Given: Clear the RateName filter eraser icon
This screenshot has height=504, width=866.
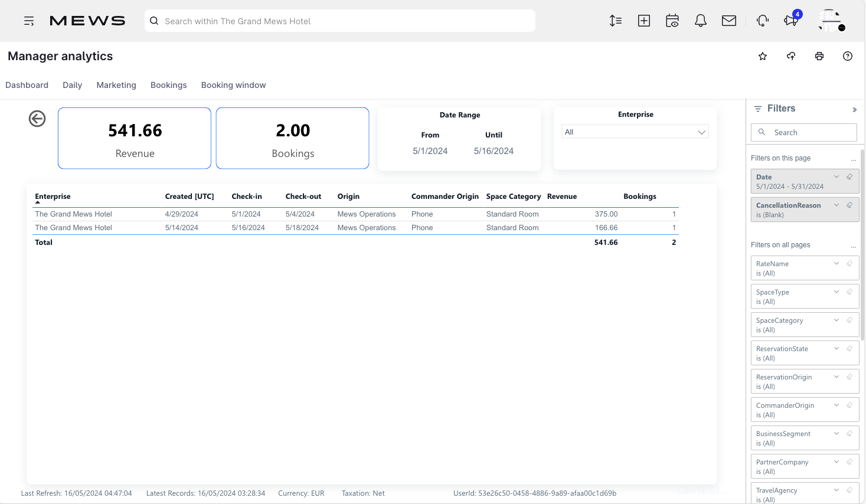Looking at the screenshot, I should [x=849, y=263].
